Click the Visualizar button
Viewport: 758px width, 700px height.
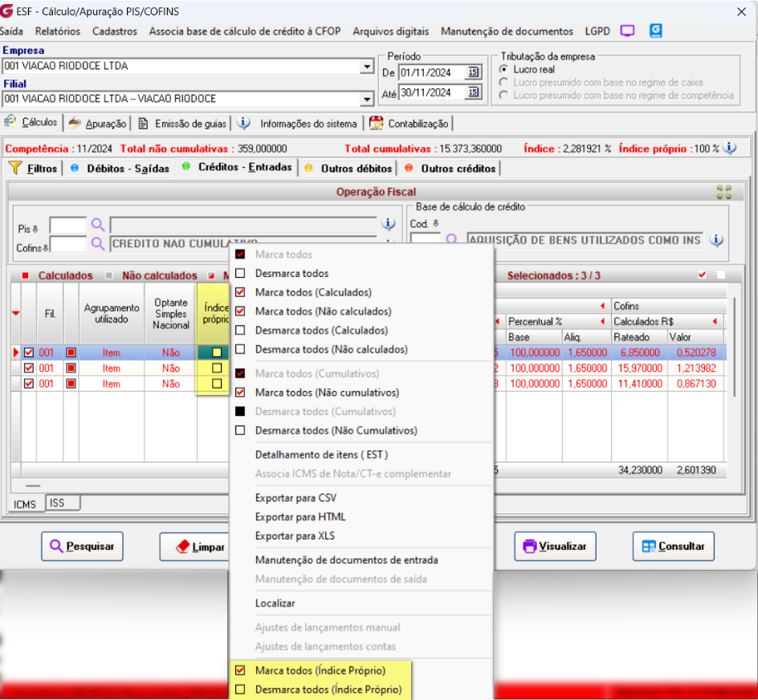click(555, 546)
